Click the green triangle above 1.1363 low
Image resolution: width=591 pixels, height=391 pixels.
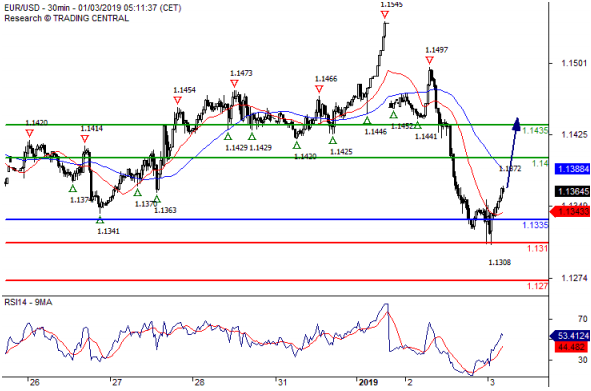157,199
